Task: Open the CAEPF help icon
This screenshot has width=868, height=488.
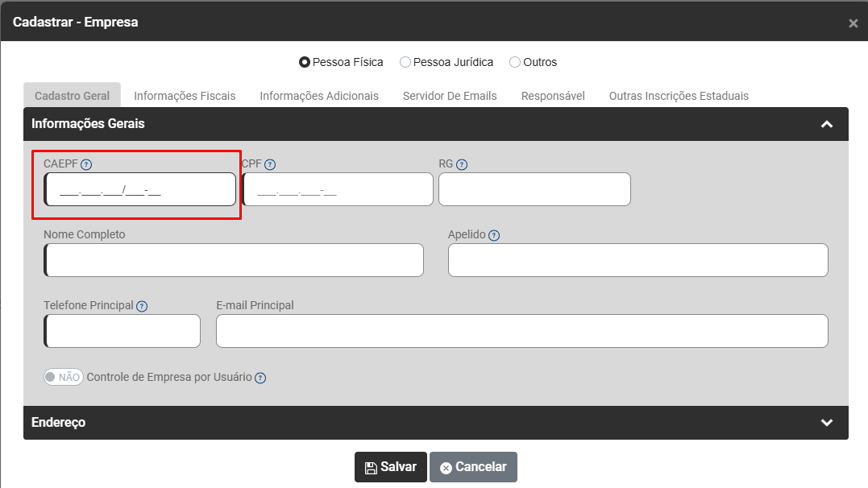Action: [x=86, y=164]
